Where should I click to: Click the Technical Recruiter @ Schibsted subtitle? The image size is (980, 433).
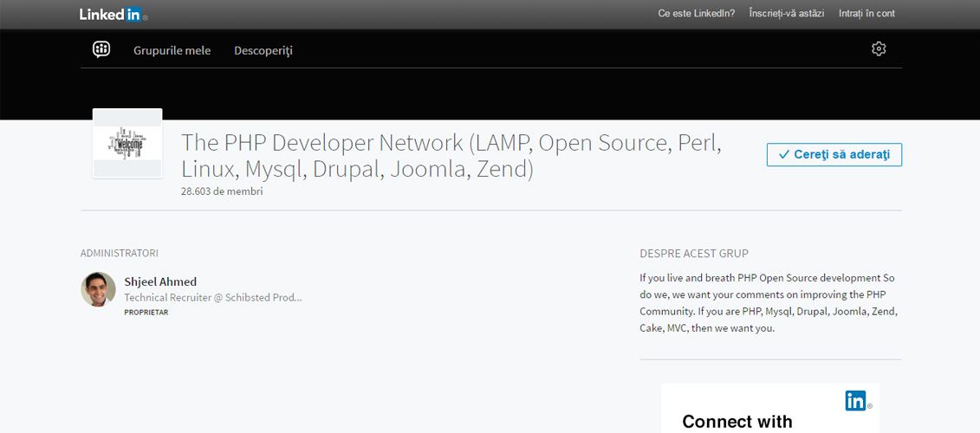pos(213,298)
